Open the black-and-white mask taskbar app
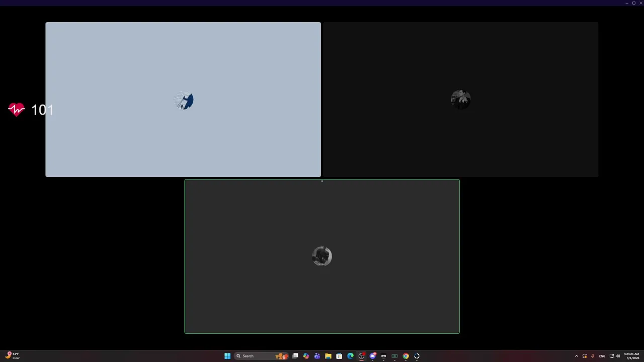The width and height of the screenshot is (644, 362). point(383,356)
